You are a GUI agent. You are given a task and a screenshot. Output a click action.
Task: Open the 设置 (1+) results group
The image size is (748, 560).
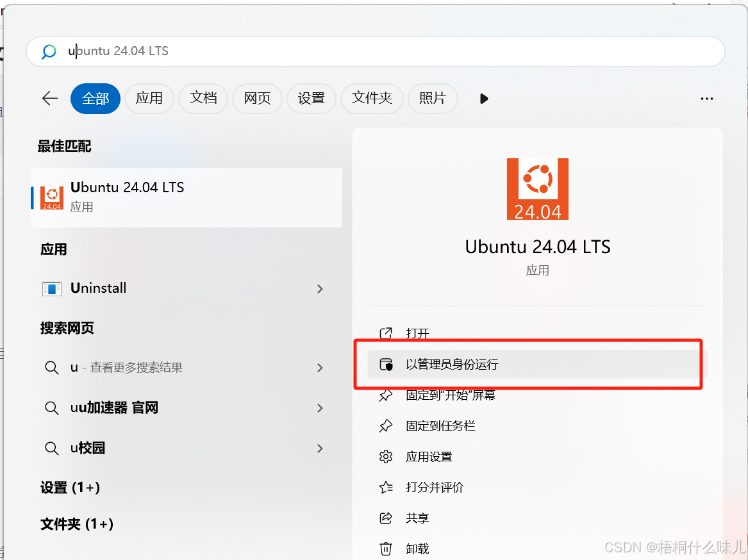click(70, 488)
